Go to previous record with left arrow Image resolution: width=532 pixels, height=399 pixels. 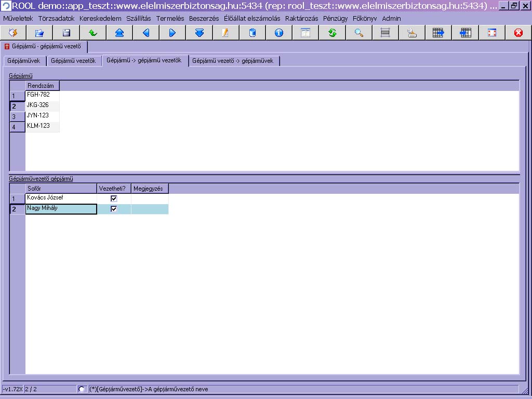(x=146, y=33)
